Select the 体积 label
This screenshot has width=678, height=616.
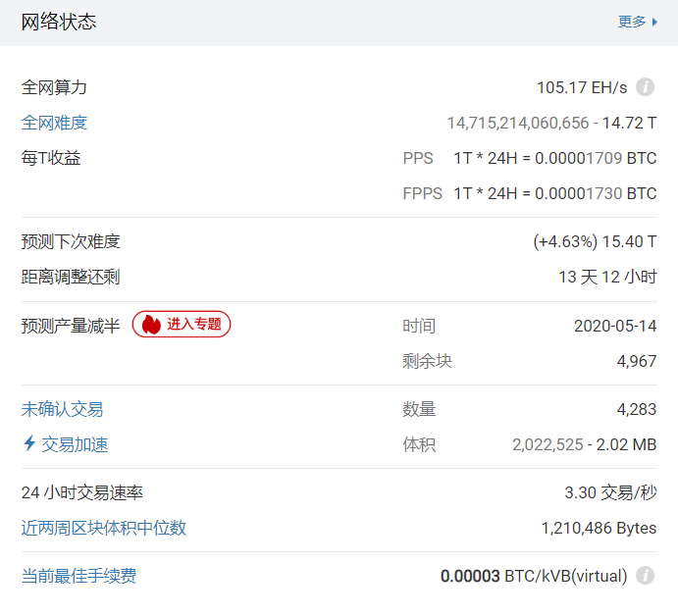(419, 444)
